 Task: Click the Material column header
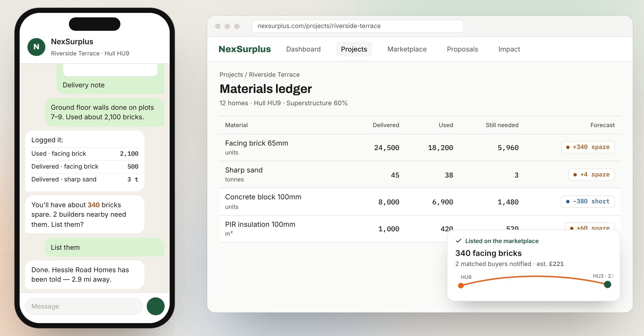[236, 125]
